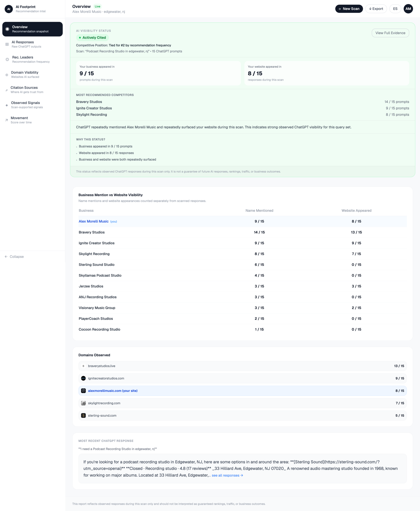This screenshot has width=420, height=511.
Task: Click the Observed Signals diamond icon
Action: [7, 105]
